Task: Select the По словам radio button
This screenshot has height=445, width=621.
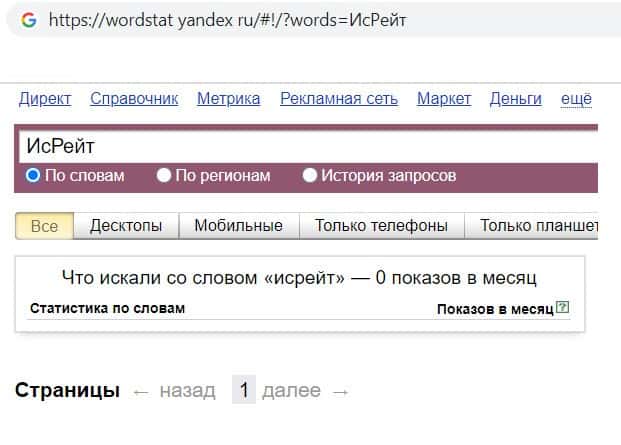Action: pos(33,175)
